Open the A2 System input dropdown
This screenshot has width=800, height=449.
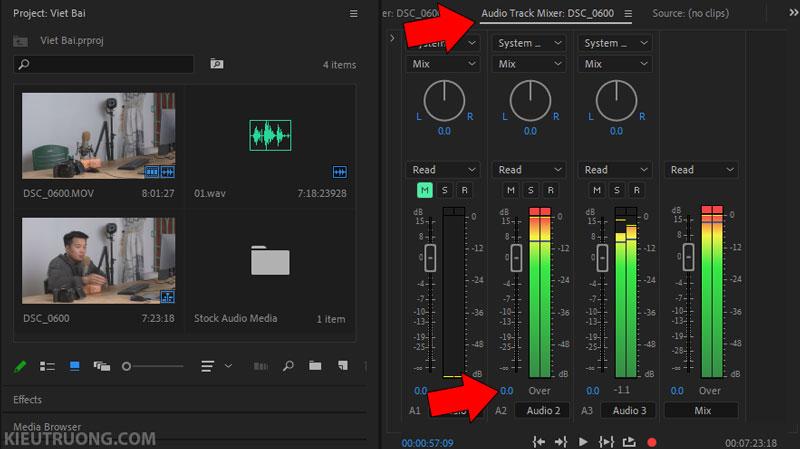[x=529, y=43]
